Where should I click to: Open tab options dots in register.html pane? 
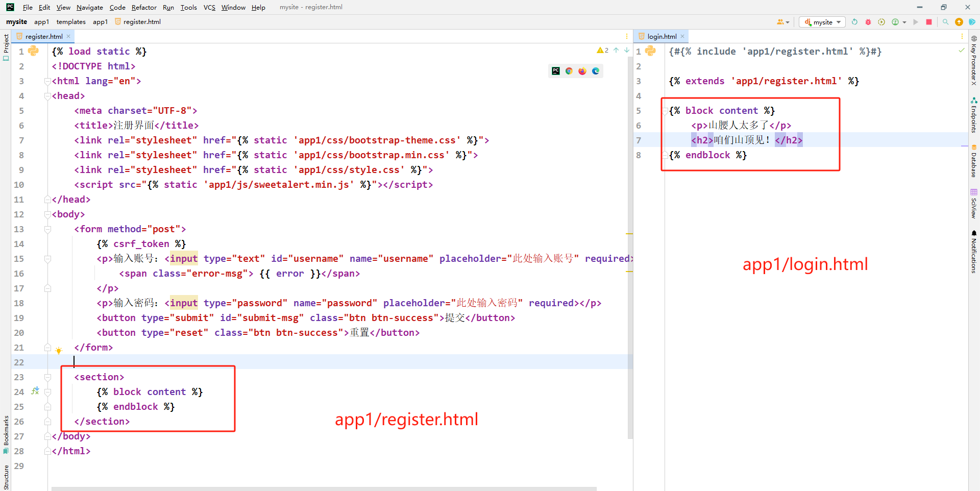click(627, 36)
